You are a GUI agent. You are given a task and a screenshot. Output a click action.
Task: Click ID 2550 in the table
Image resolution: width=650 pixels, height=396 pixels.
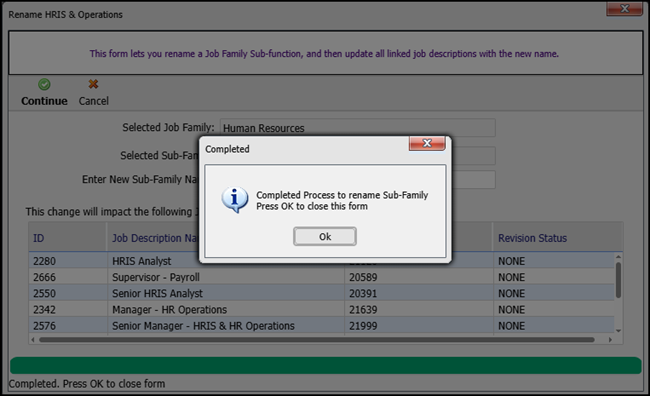[x=44, y=293]
